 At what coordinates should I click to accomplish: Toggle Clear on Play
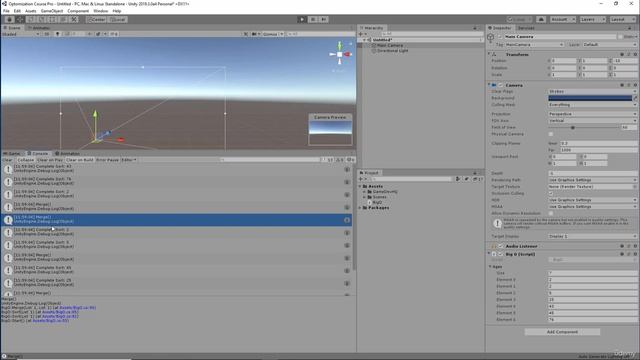(50, 160)
